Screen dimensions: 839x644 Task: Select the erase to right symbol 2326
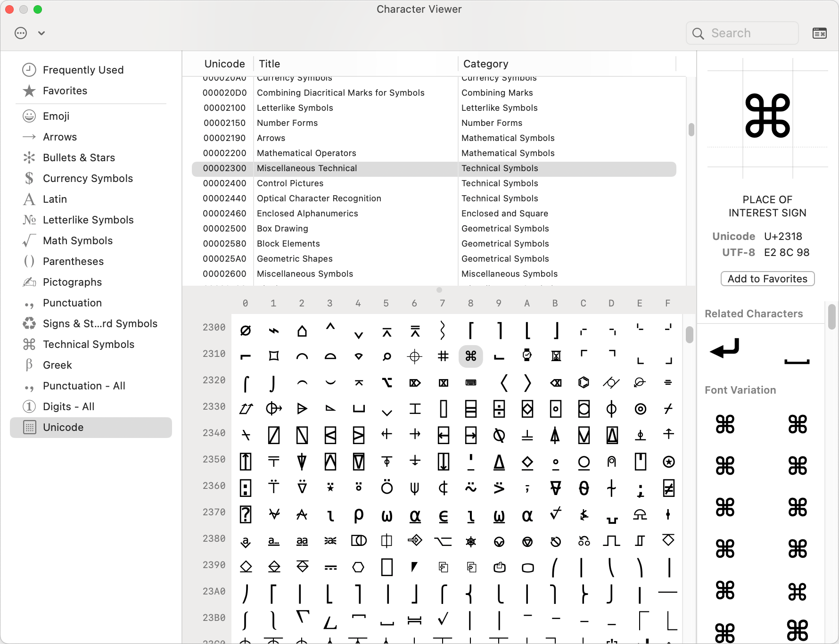pyautogui.click(x=415, y=383)
